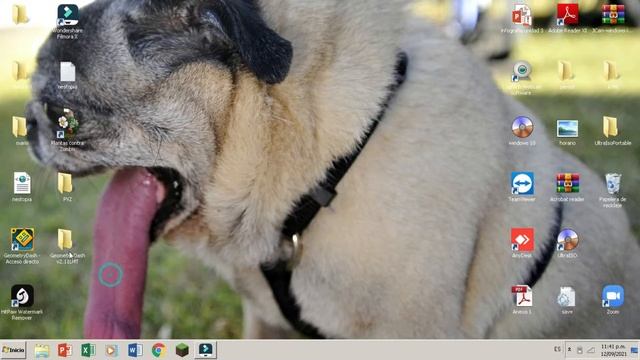The width and height of the screenshot is (640, 360).
Task: Open Excel from the taskbar
Action: coord(88,350)
